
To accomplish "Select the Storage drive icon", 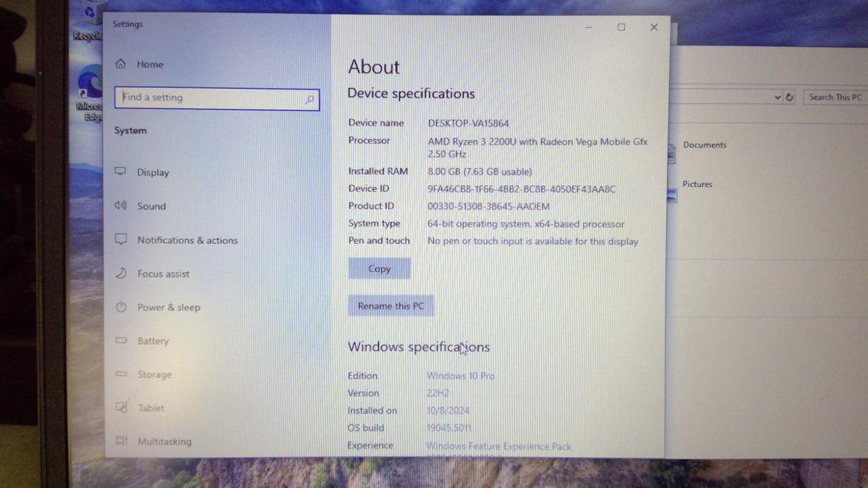I will click(122, 374).
